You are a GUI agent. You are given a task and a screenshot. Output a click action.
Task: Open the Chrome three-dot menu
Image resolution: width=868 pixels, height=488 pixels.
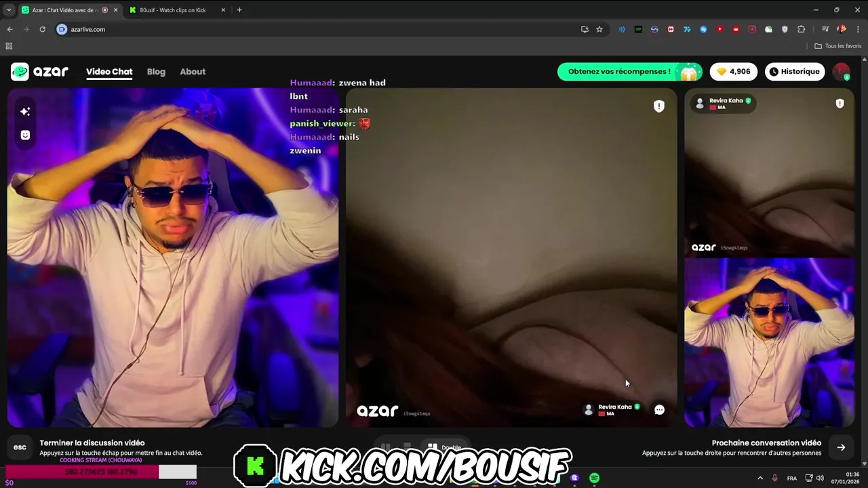[858, 29]
